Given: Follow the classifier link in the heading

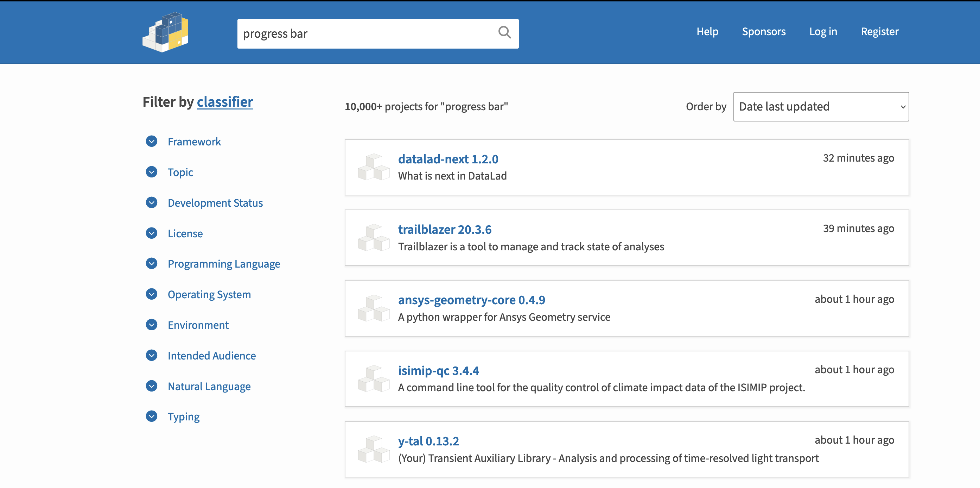Looking at the screenshot, I should tap(225, 102).
